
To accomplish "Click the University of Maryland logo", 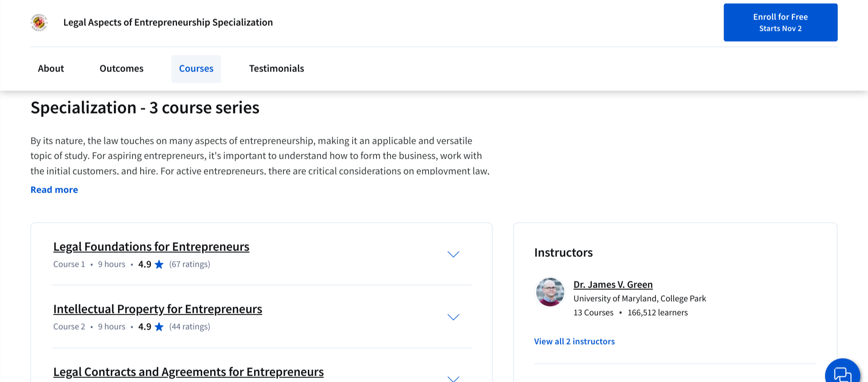I will point(39,23).
